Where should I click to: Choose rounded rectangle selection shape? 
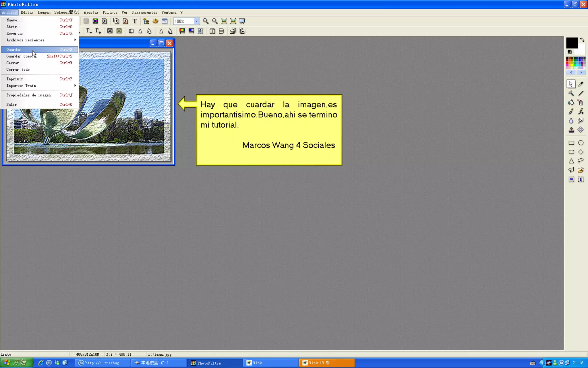click(571, 152)
